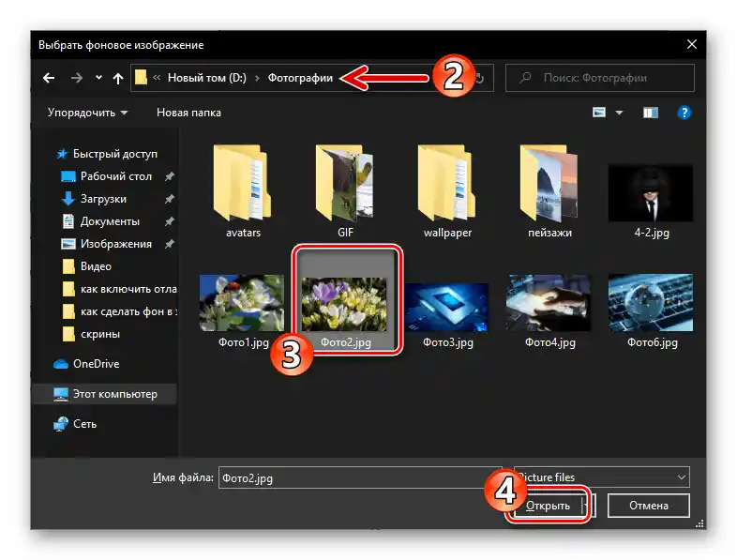Select 'Быстрый доступ' in sidebar
The width and height of the screenshot is (737, 560).
pyautogui.click(x=107, y=154)
